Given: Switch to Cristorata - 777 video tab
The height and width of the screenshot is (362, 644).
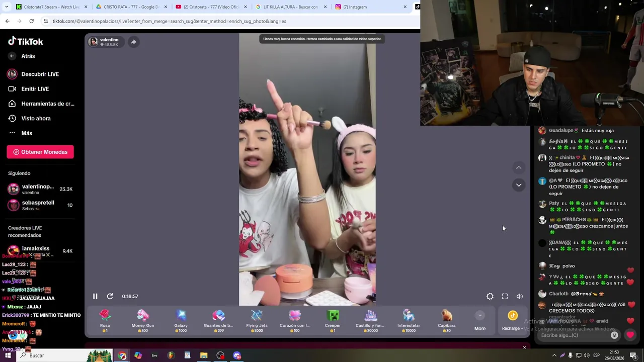Looking at the screenshot, I should (x=211, y=7).
